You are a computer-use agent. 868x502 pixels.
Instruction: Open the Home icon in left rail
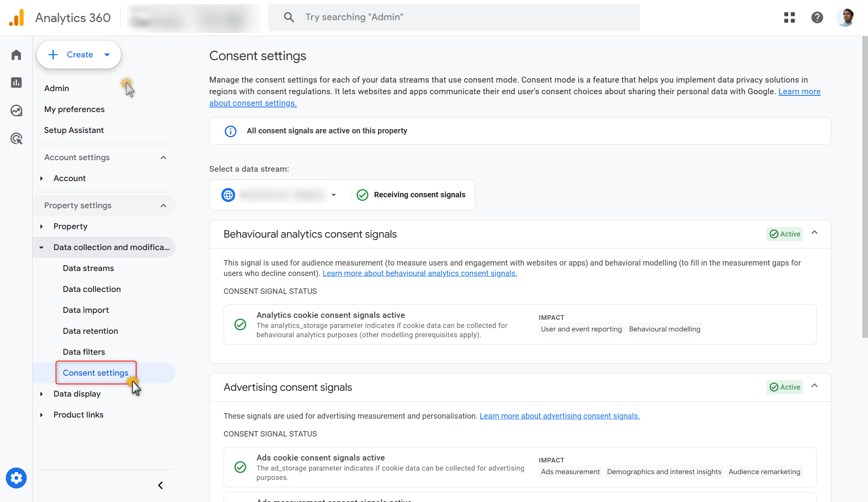(x=16, y=55)
